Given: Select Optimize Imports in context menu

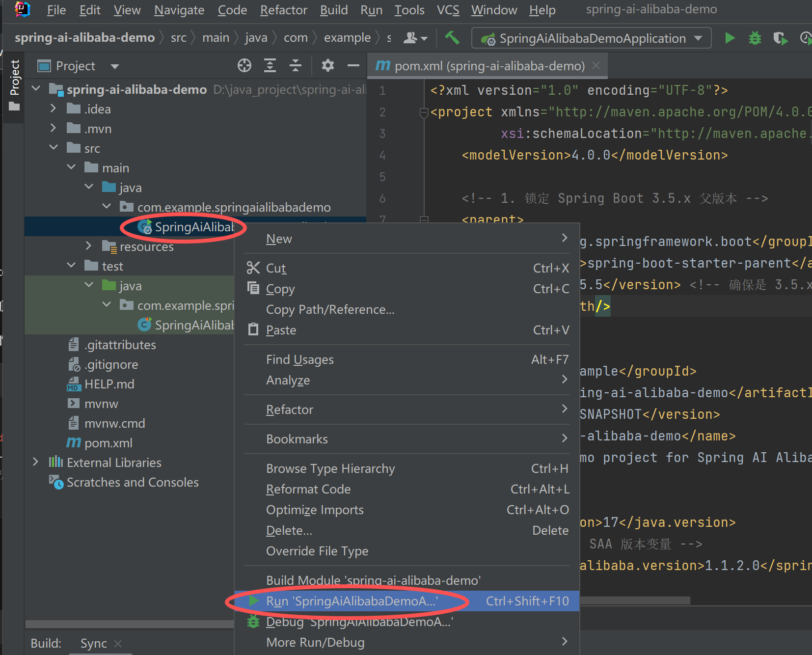Looking at the screenshot, I should pyautogui.click(x=407, y=510).
